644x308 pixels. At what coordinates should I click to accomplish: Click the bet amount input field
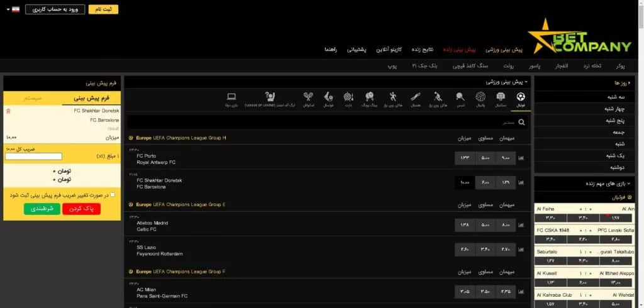pyautogui.click(x=33, y=156)
